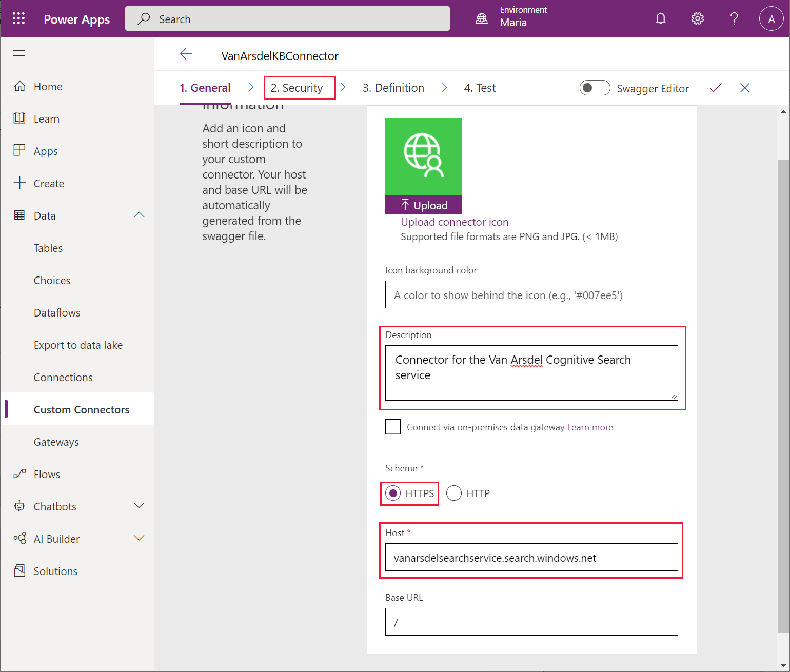
Task: Click the Upload button under icon
Action: (424, 205)
